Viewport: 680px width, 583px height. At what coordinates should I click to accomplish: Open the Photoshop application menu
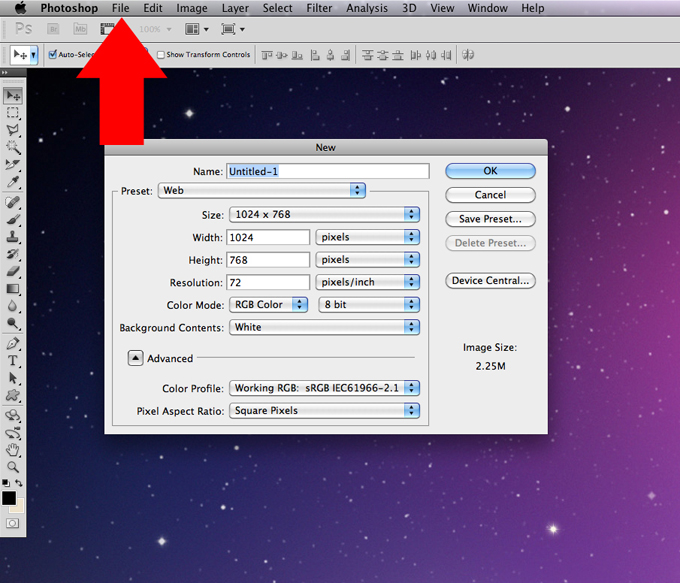click(x=69, y=8)
